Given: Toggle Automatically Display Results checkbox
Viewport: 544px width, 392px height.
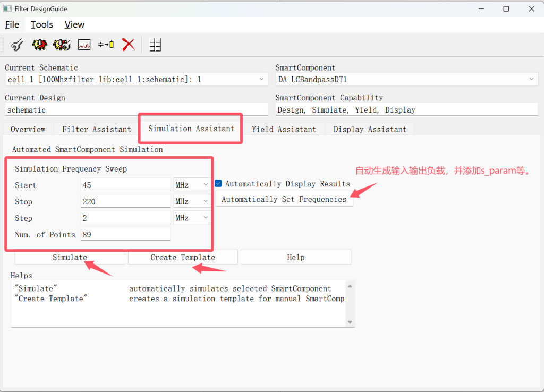Looking at the screenshot, I should click(x=218, y=183).
